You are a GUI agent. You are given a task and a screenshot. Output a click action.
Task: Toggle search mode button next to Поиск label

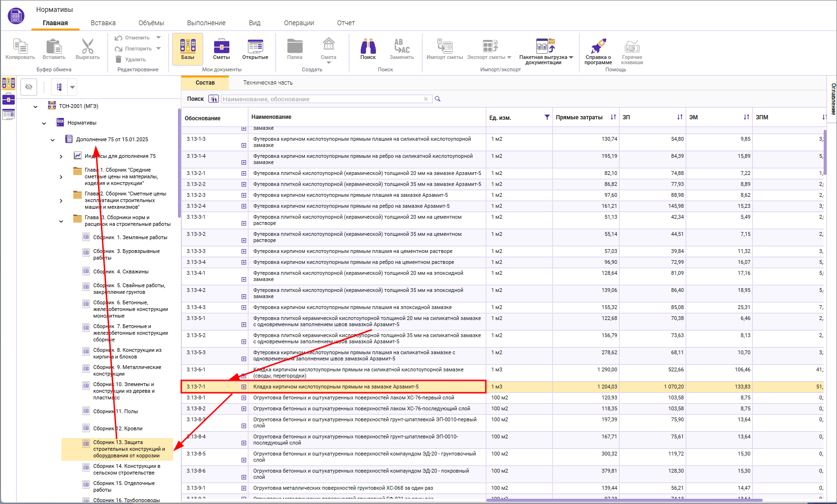point(214,99)
